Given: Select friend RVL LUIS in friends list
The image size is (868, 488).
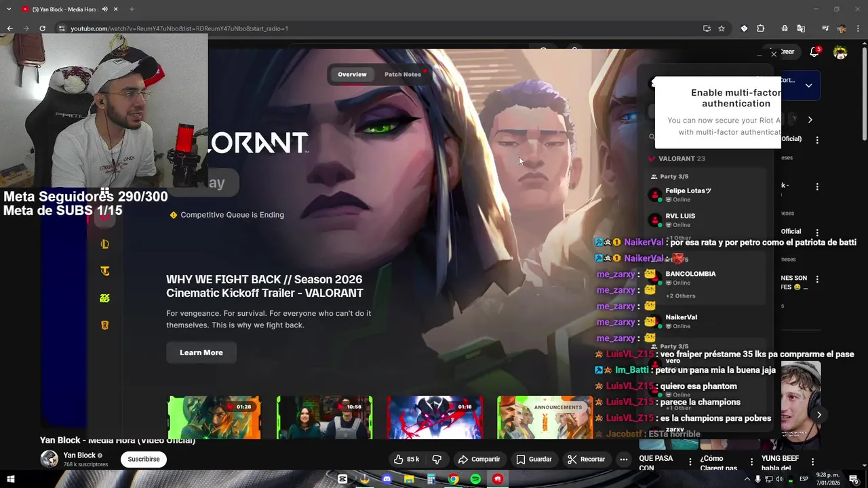Looking at the screenshot, I should [x=680, y=220].
